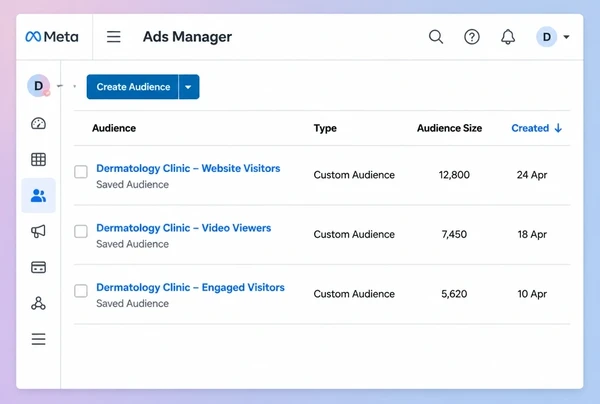Open the hamburger menu beside Ads Manager
This screenshot has height=404, width=600.
[114, 37]
